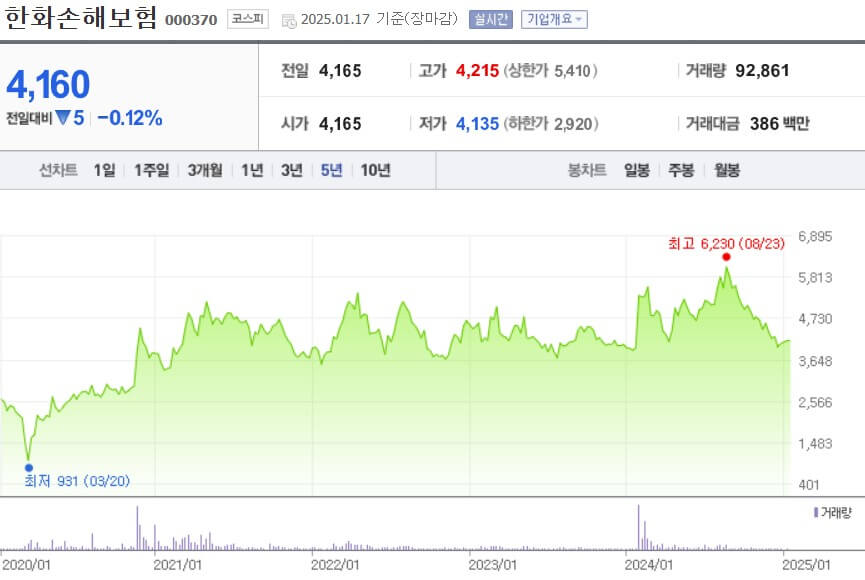Viewport: 865px width, 580px height.
Task: Click the current price 4,160
Action: click(48, 84)
